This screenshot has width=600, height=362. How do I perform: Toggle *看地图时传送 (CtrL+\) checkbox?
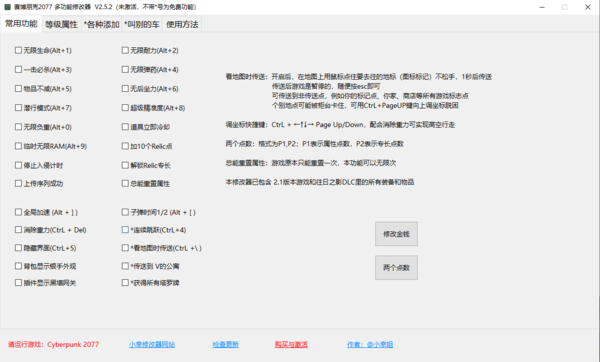125,248
